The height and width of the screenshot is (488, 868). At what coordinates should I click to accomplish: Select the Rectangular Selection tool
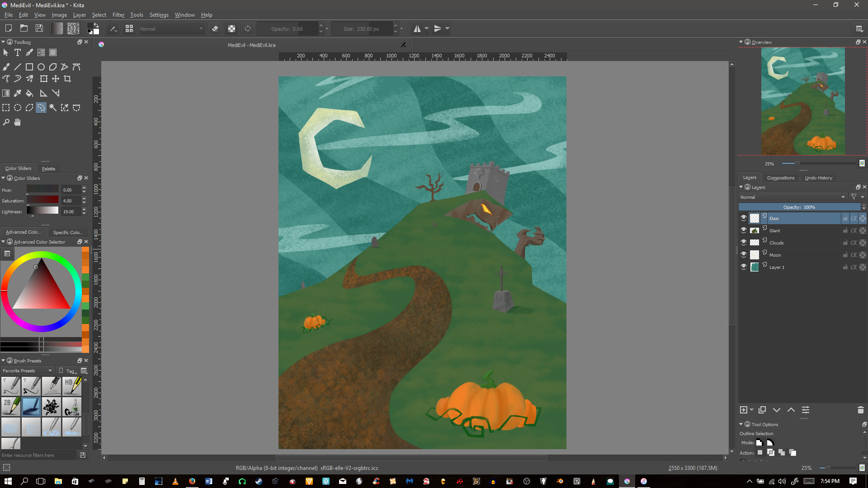coord(6,108)
